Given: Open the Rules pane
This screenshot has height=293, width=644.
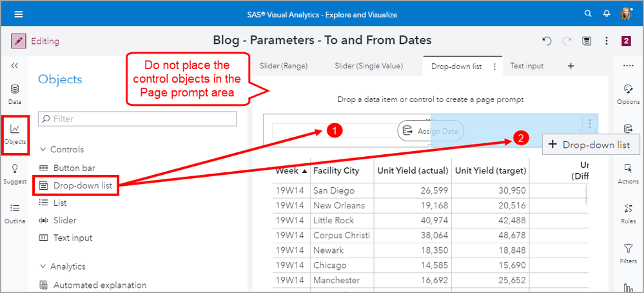Looking at the screenshot, I should [628, 214].
